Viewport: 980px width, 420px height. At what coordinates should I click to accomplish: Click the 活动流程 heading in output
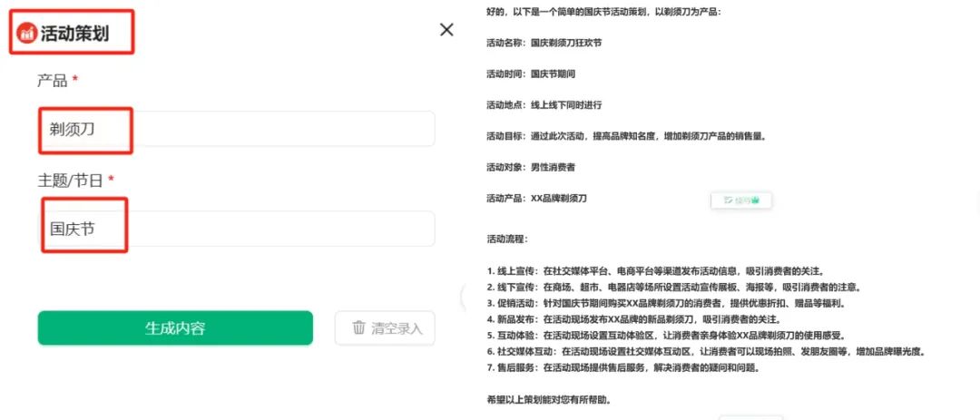pyautogui.click(x=506, y=239)
